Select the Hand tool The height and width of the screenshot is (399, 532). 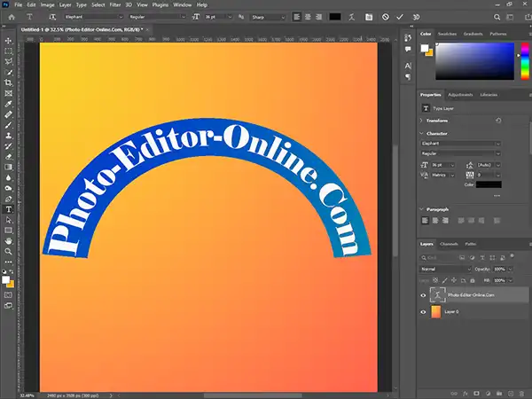click(9, 241)
